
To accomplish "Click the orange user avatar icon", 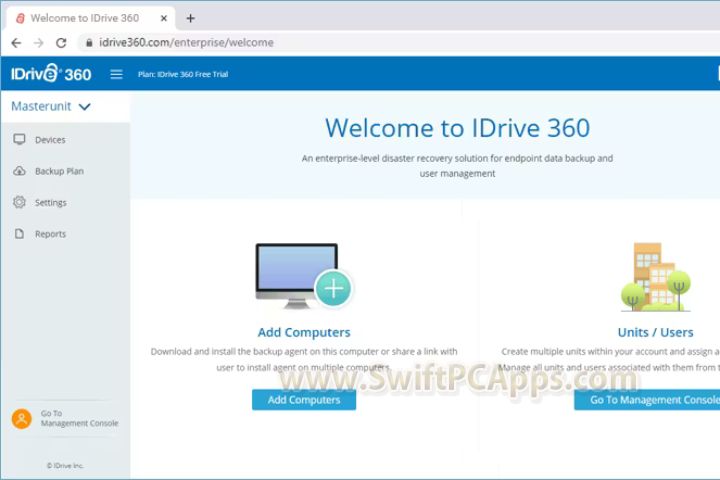I will click(x=22, y=418).
